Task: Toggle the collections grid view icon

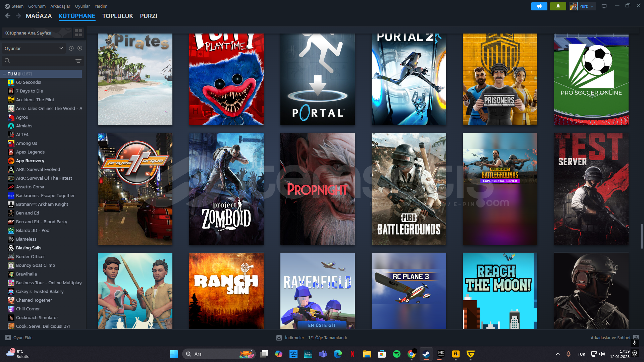Action: (x=78, y=33)
